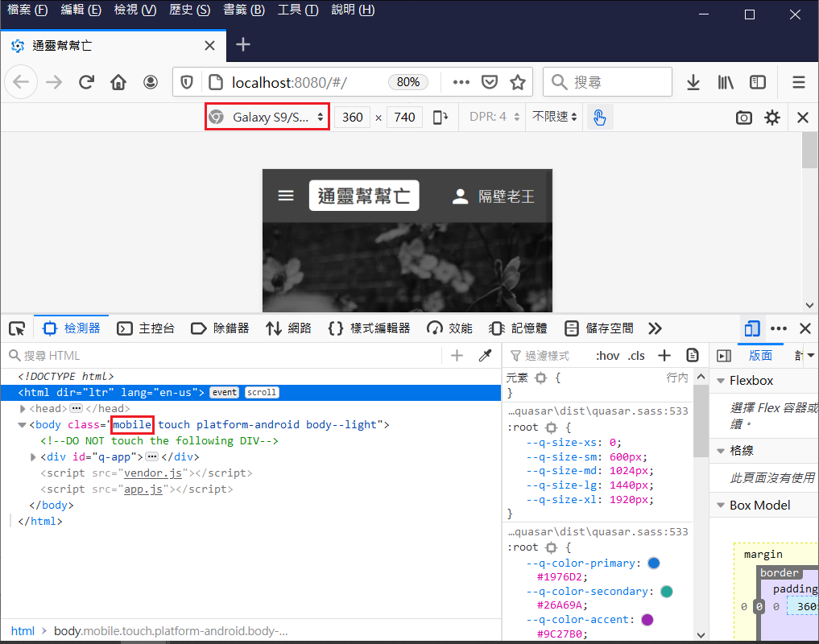
Task: Open the Firefox account icon
Action: [151, 82]
